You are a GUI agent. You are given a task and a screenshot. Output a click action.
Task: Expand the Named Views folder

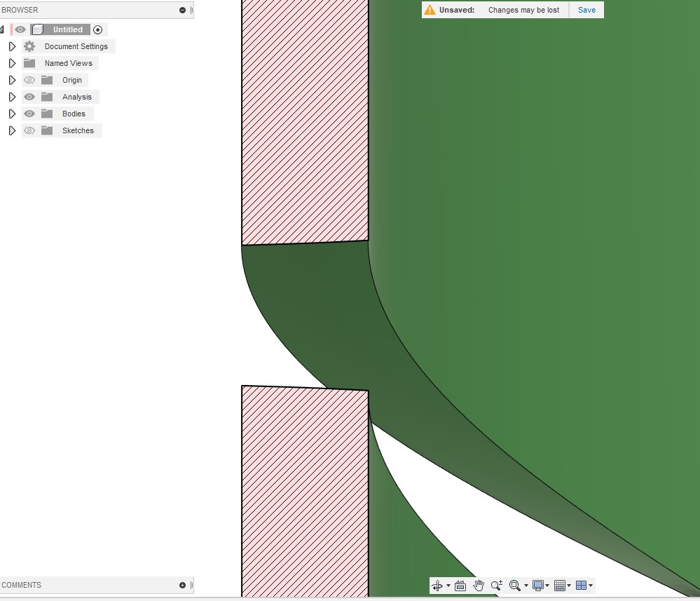12,63
